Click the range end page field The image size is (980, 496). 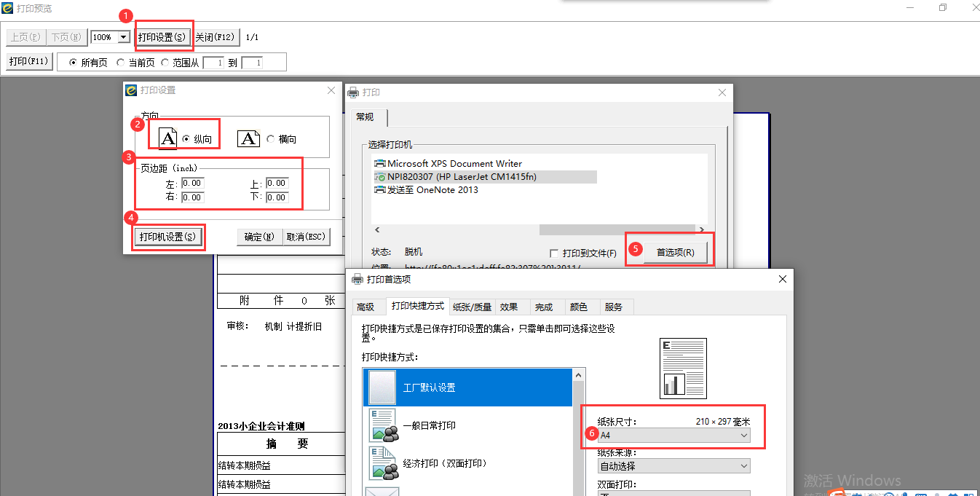(252, 63)
